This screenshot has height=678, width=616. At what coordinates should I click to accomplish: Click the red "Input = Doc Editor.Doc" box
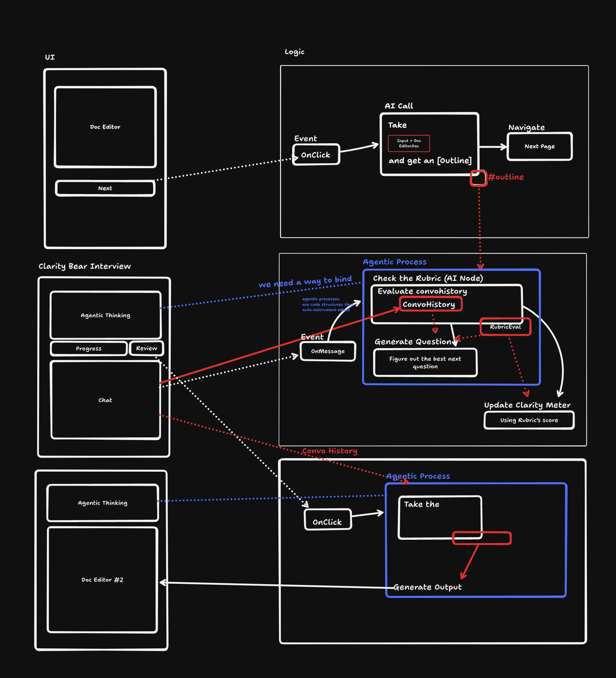pos(409,143)
